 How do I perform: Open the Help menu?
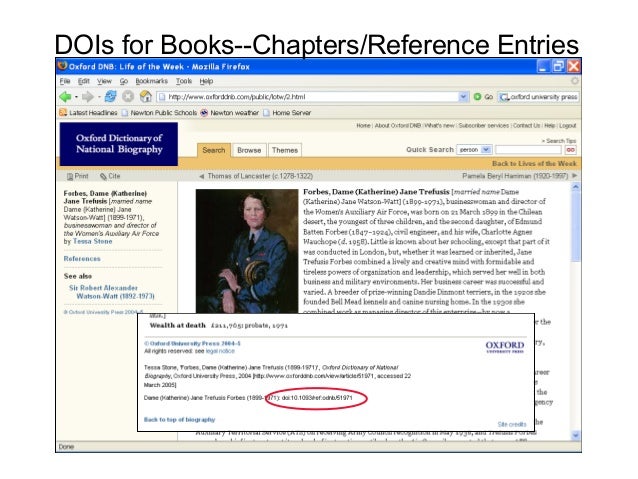tap(206, 81)
